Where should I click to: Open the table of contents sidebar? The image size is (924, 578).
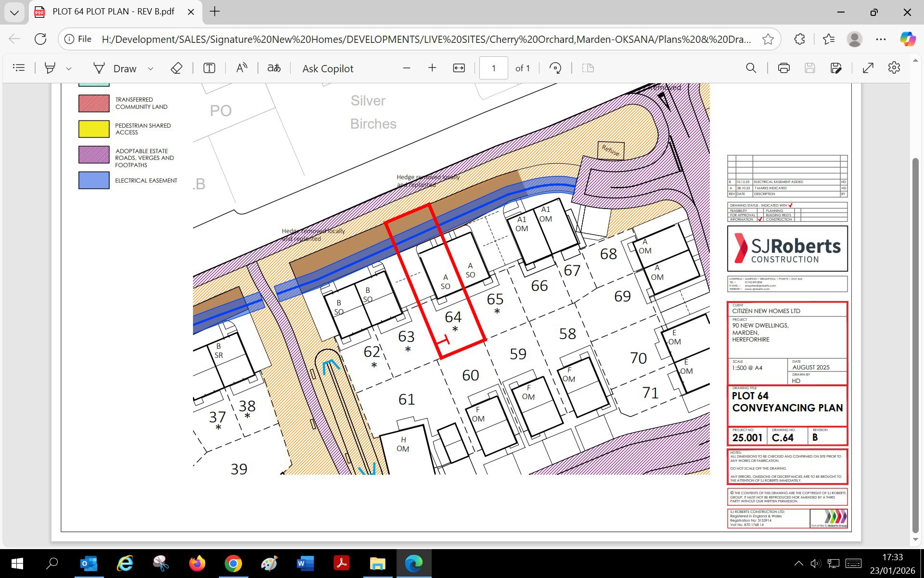(19, 68)
